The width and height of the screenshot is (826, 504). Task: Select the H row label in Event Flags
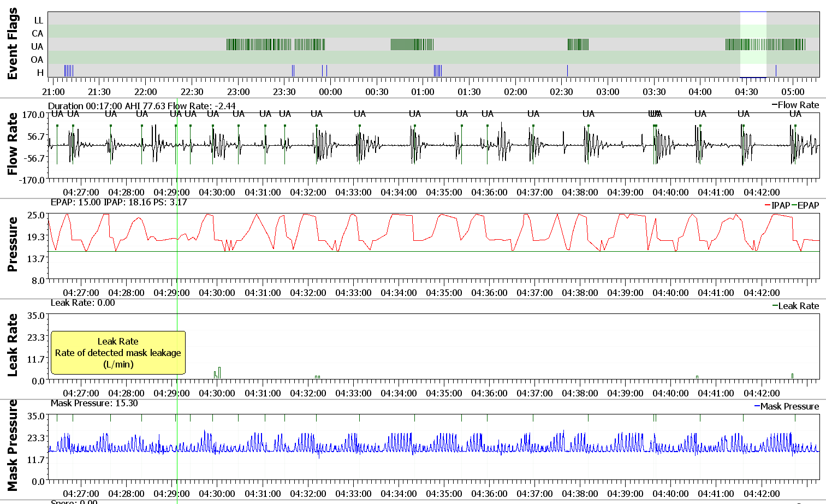(x=40, y=73)
